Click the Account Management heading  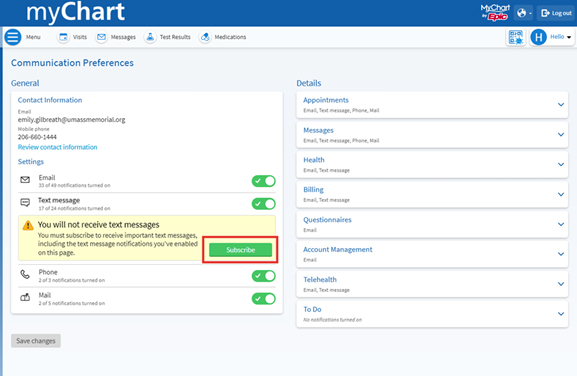coord(338,249)
